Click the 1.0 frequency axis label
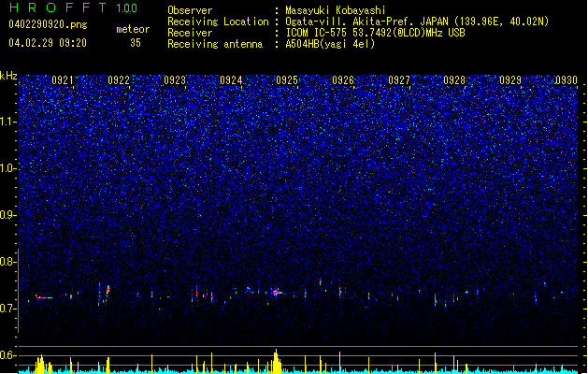 (x=8, y=168)
